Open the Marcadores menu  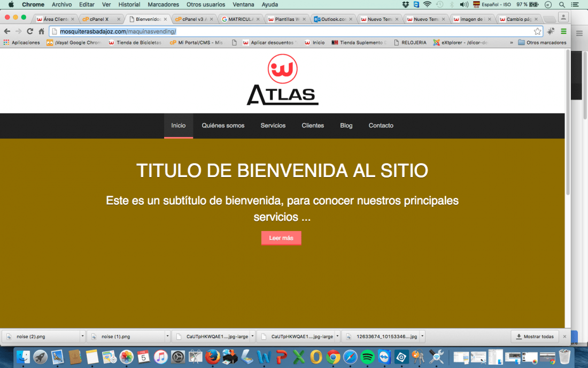(x=163, y=4)
